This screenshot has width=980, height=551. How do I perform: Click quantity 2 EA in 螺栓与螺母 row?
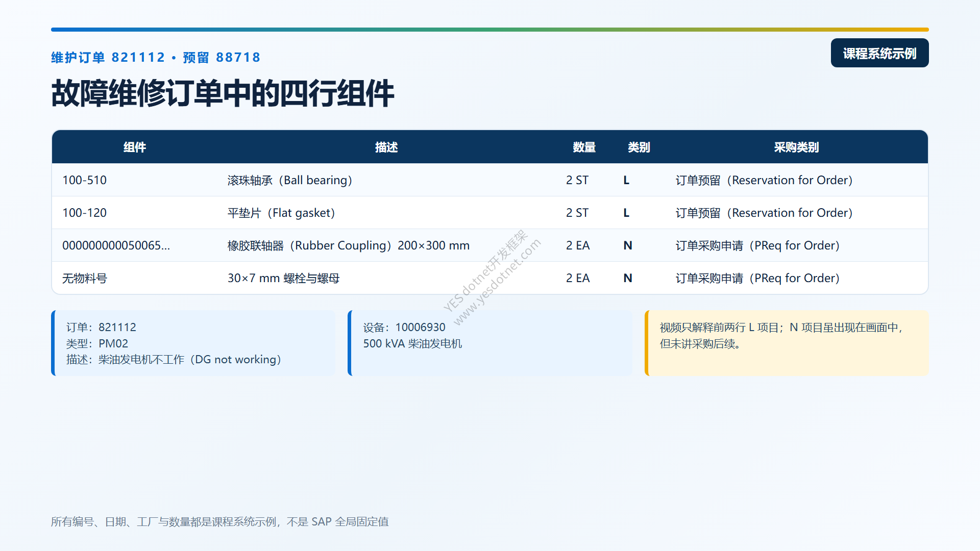pos(578,278)
